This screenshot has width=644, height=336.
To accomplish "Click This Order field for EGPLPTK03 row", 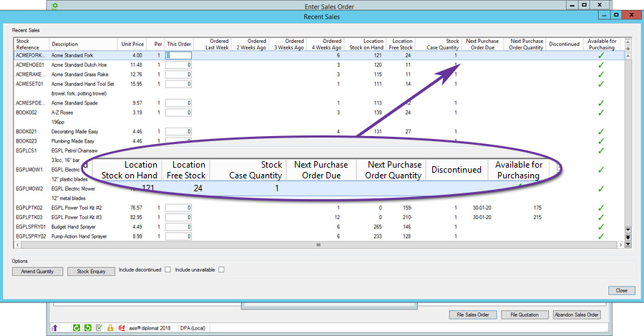I will 178,218.
